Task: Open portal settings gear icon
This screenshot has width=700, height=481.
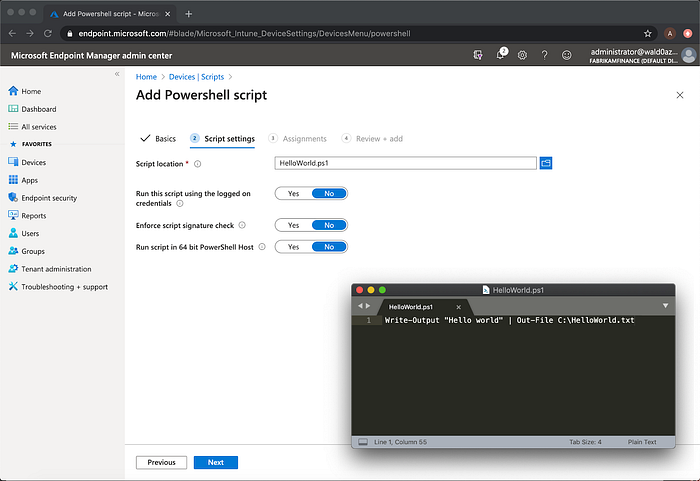Action: [x=522, y=55]
